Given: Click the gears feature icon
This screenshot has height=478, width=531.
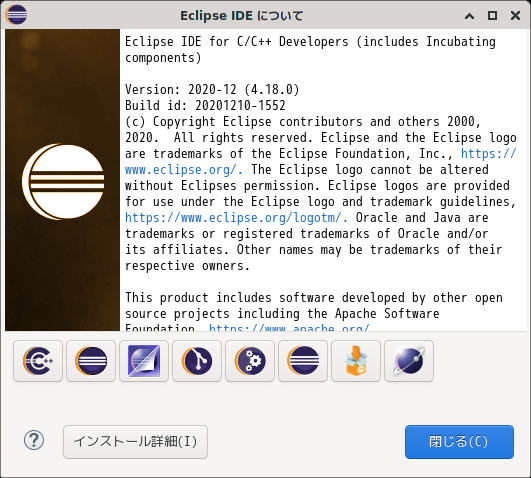Looking at the screenshot, I should 250,361.
